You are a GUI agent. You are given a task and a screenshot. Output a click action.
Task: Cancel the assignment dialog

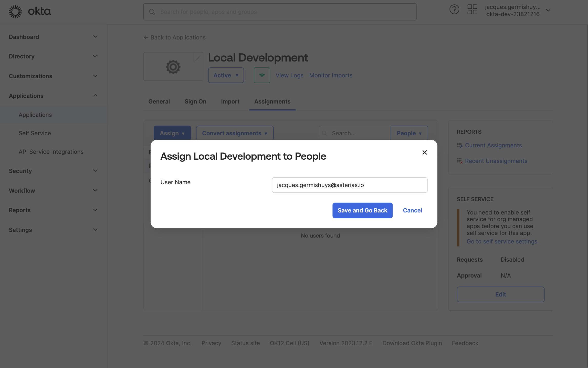412,210
